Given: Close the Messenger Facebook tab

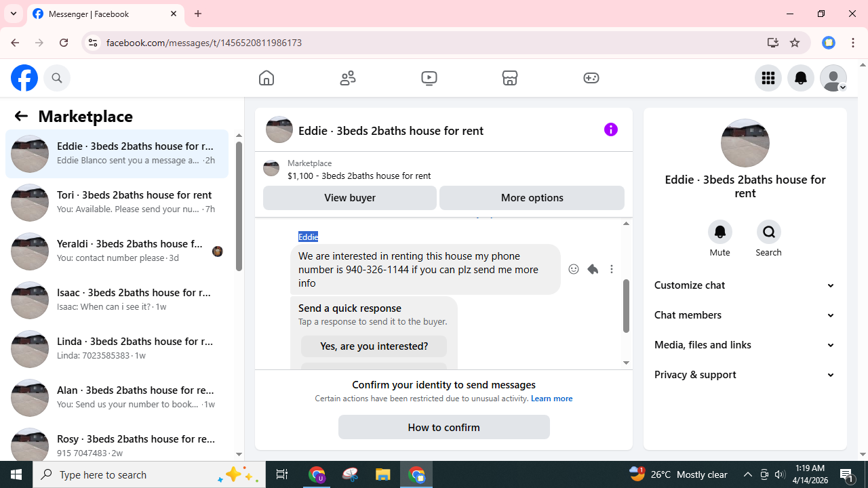Looking at the screenshot, I should pos(174,14).
